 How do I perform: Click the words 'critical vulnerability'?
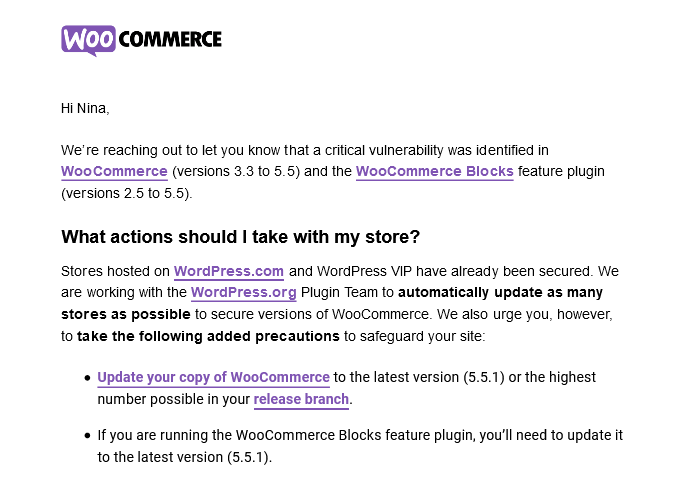[384, 150]
